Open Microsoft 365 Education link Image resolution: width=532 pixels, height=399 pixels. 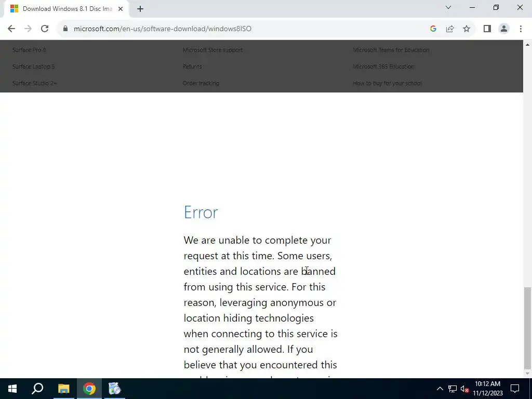(x=383, y=66)
